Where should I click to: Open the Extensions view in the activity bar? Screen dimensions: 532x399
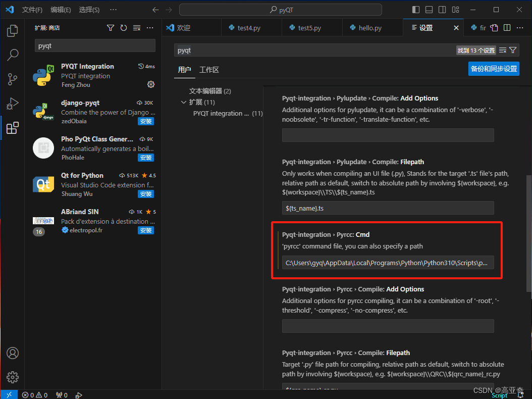pos(12,128)
